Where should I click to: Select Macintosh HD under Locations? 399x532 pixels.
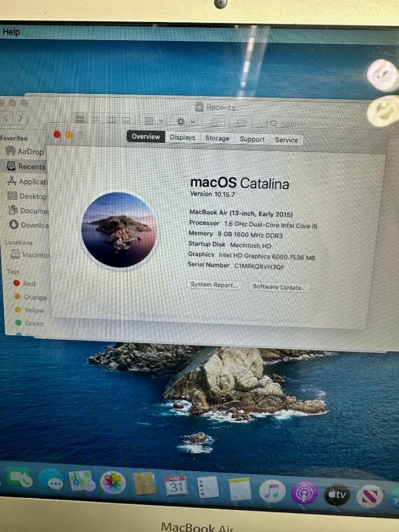pos(31,254)
